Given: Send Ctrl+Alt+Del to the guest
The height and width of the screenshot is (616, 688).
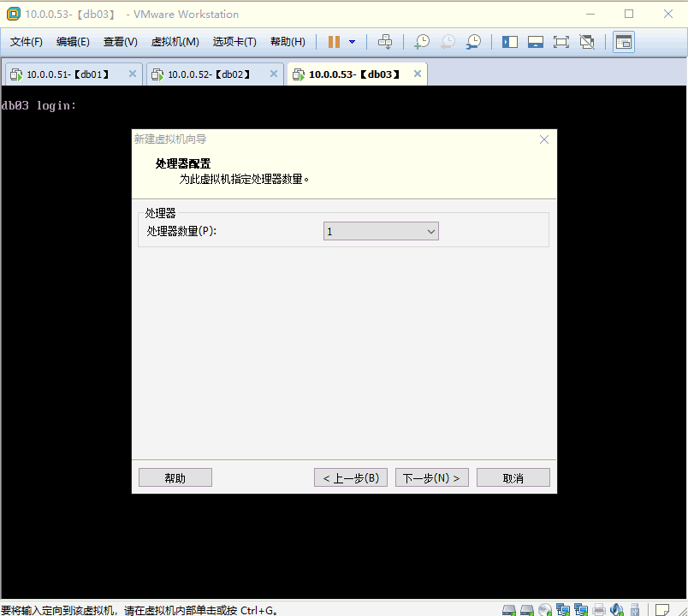Looking at the screenshot, I should pyautogui.click(x=385, y=41).
